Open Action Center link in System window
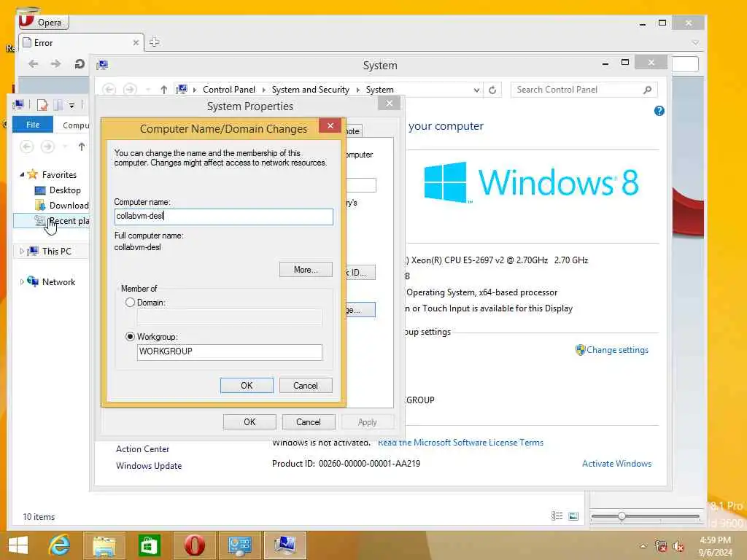 click(x=142, y=449)
